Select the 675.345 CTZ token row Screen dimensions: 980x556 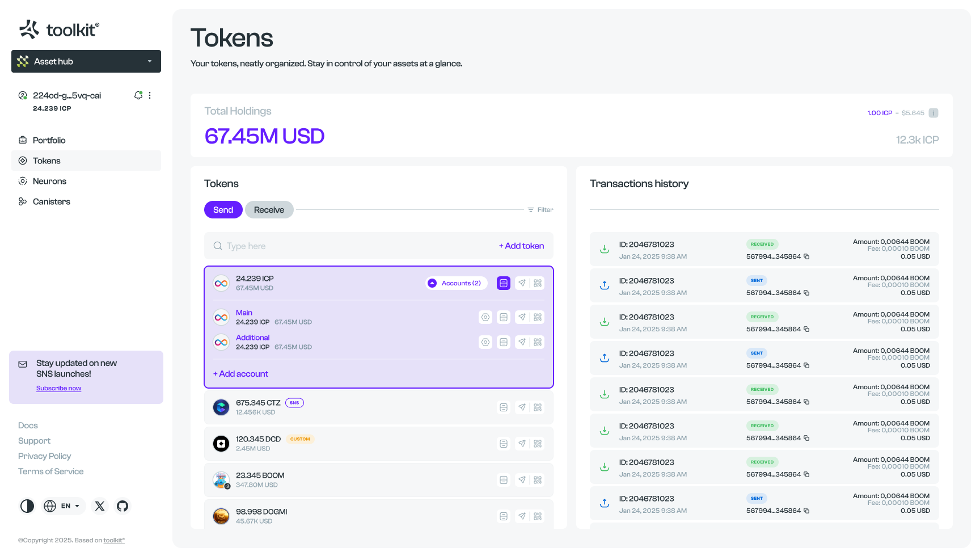(379, 407)
